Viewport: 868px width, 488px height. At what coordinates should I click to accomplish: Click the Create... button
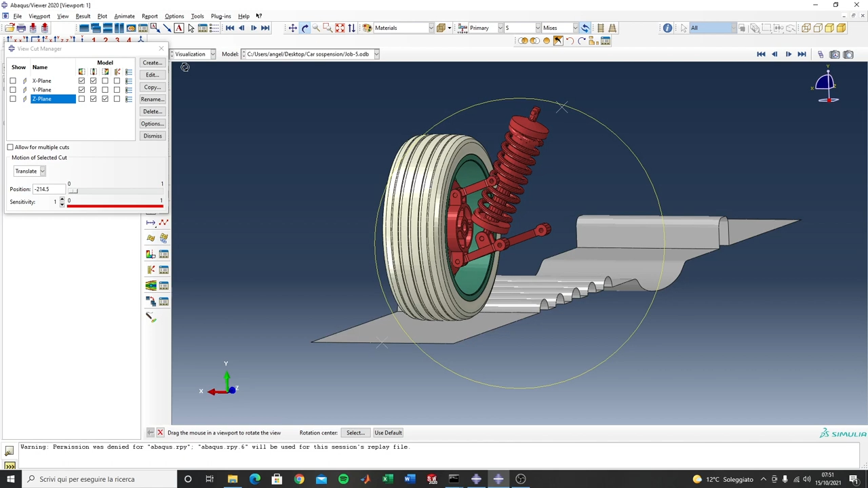coord(152,62)
